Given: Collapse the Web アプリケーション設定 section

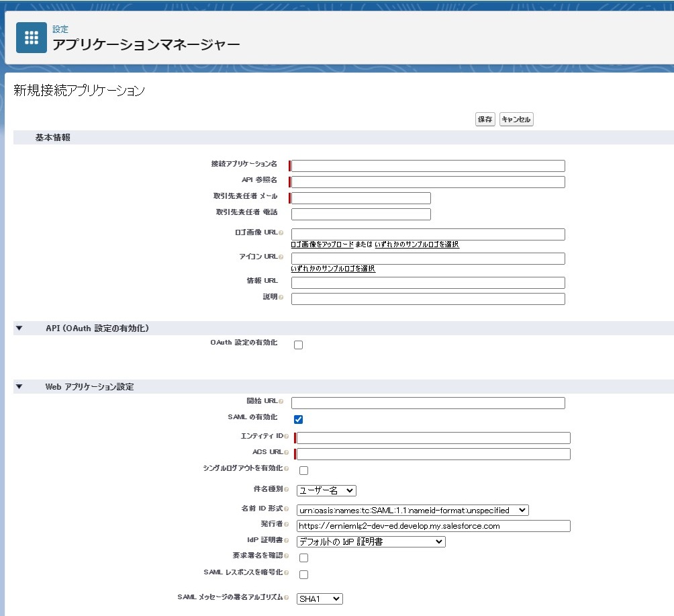Looking at the screenshot, I should [x=19, y=387].
